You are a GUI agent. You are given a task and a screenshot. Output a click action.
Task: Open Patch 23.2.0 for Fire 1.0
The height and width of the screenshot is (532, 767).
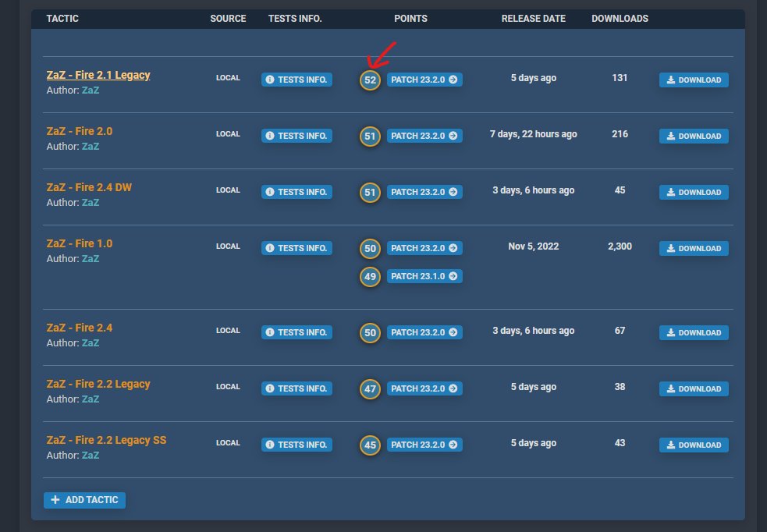pyautogui.click(x=424, y=248)
